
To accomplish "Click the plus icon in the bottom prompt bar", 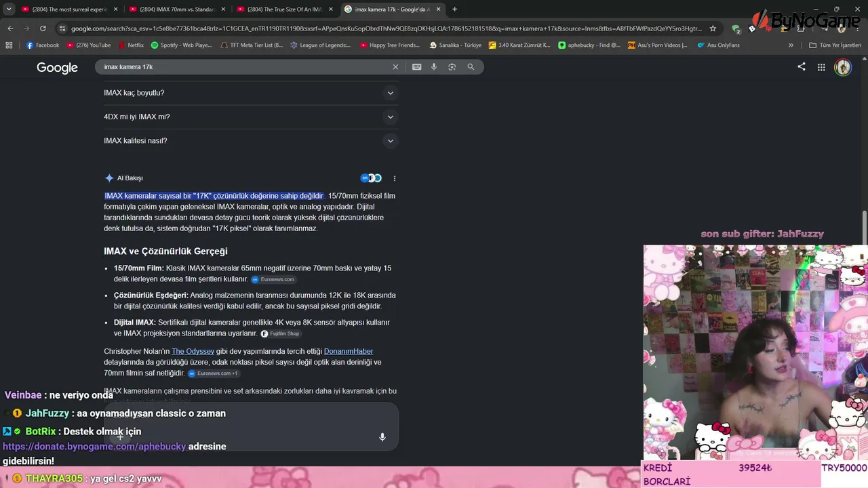I will pos(120,437).
